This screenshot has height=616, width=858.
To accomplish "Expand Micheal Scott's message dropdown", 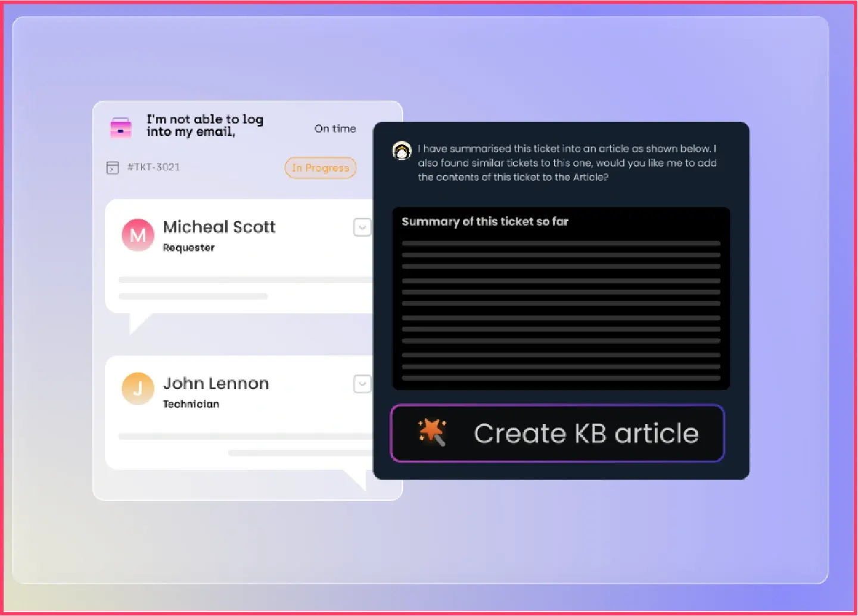I will point(362,227).
